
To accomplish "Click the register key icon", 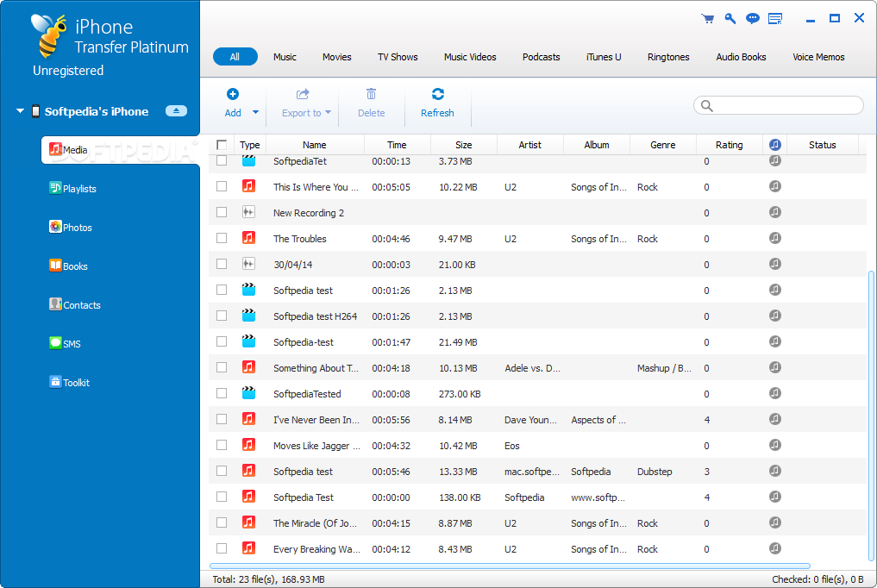I will click(730, 18).
